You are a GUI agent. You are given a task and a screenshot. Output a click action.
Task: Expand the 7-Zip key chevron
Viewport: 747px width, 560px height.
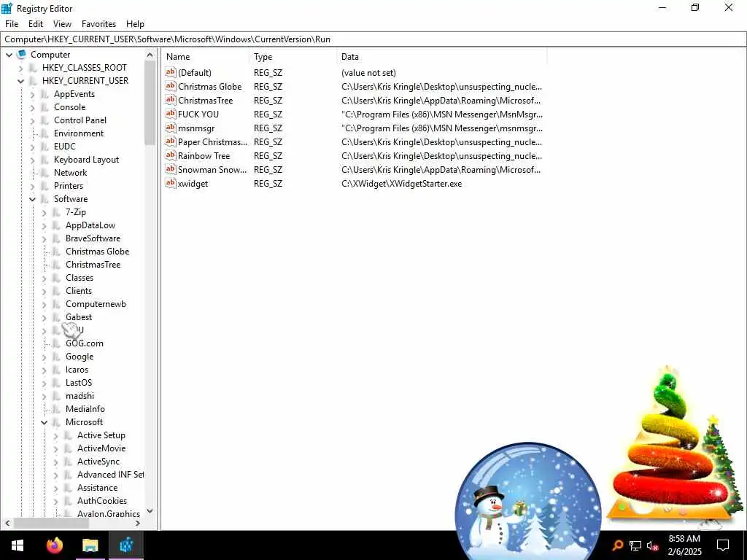click(x=44, y=212)
